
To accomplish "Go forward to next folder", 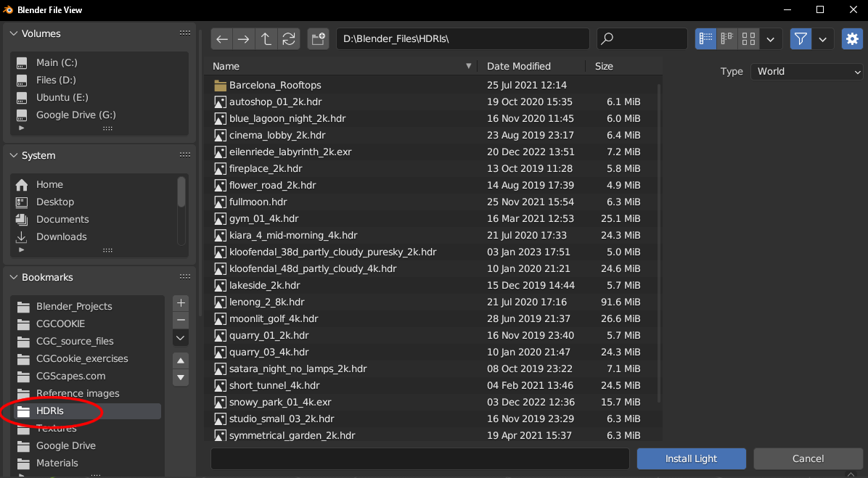I will click(244, 38).
